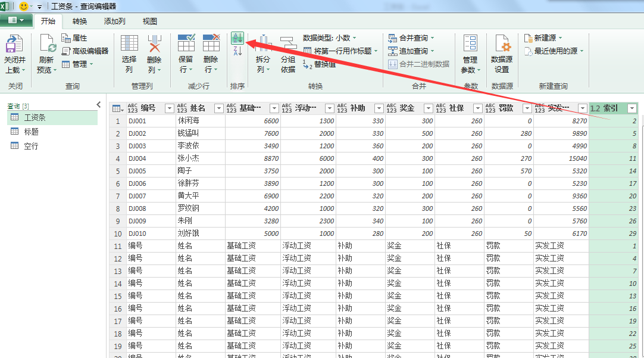The image size is (644, 358).
Task: Click cell DJ010 in row 10
Action: click(151, 234)
